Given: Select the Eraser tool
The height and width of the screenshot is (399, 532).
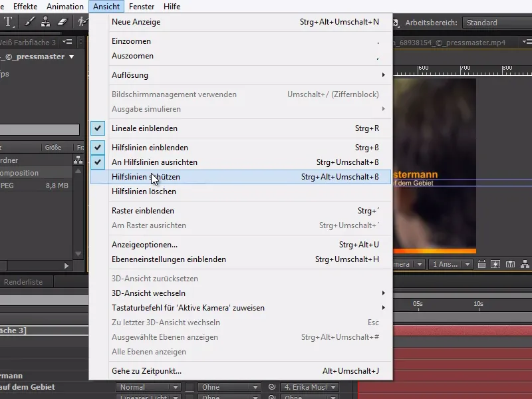Looking at the screenshot, I should 62,22.
